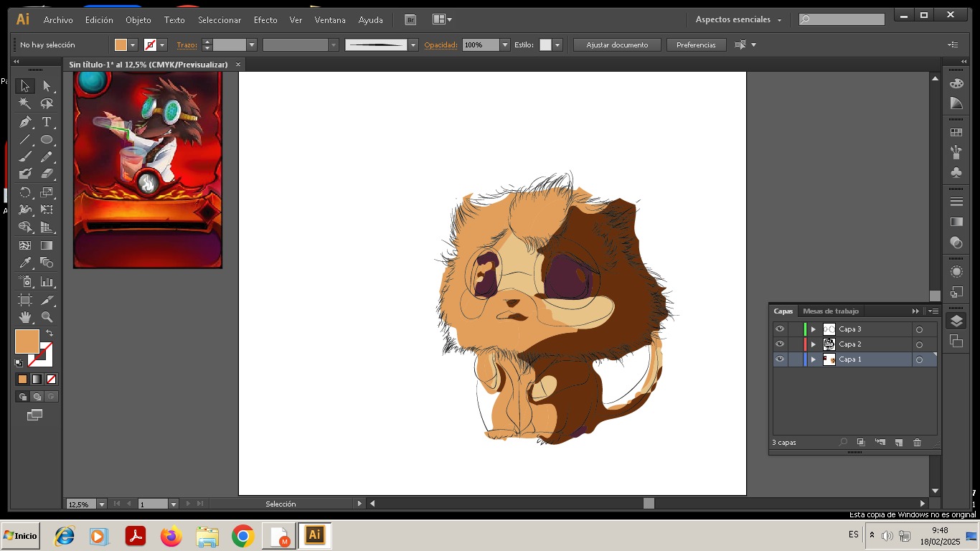Image resolution: width=980 pixels, height=551 pixels.
Task: Choose the Gradient tool in toolbox
Action: click(x=47, y=245)
